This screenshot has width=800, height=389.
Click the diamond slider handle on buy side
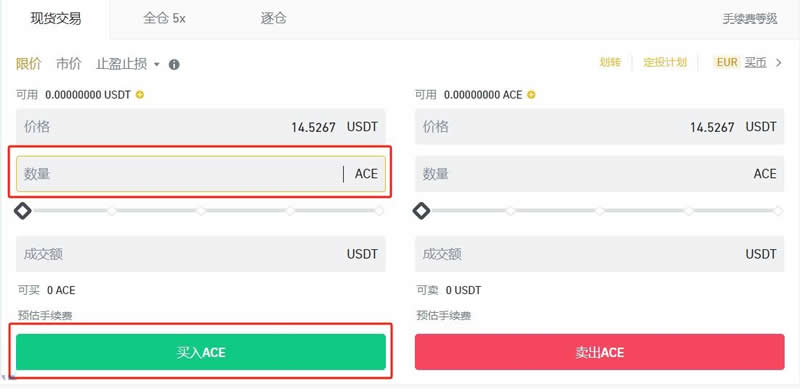23,211
